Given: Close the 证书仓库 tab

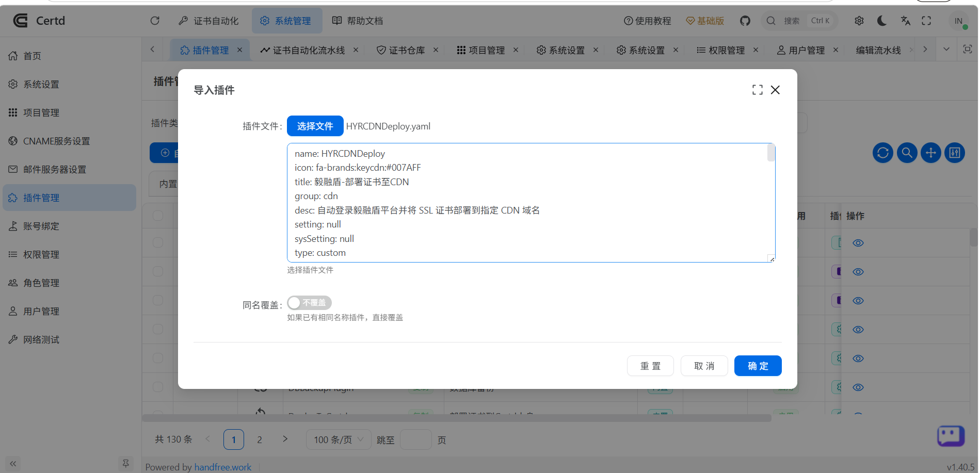Looking at the screenshot, I should pyautogui.click(x=436, y=50).
